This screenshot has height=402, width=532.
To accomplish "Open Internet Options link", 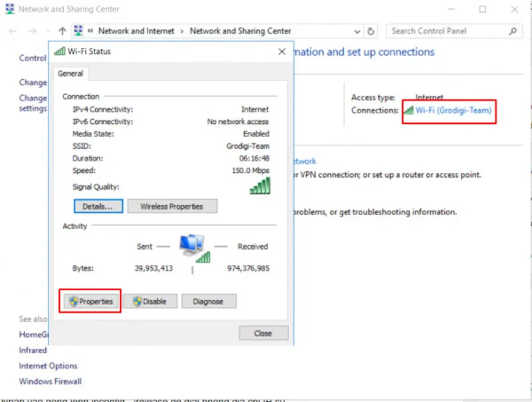I will point(48,365).
